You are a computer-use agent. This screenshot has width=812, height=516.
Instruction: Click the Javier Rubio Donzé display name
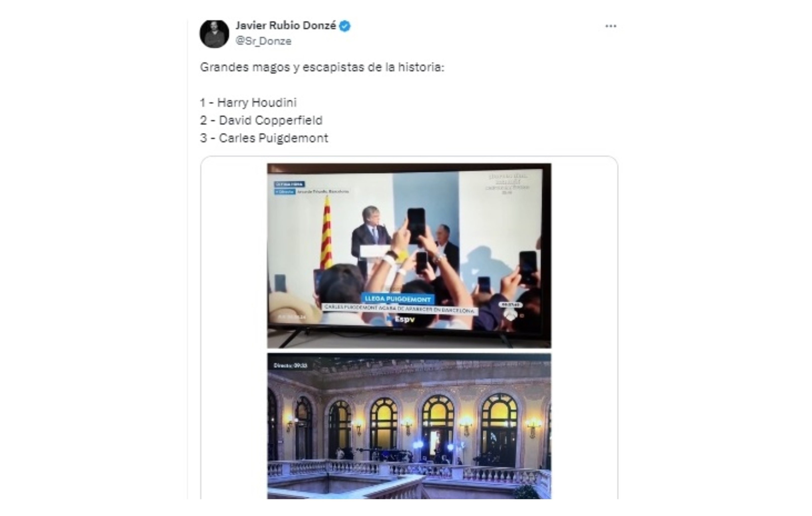[286, 26]
